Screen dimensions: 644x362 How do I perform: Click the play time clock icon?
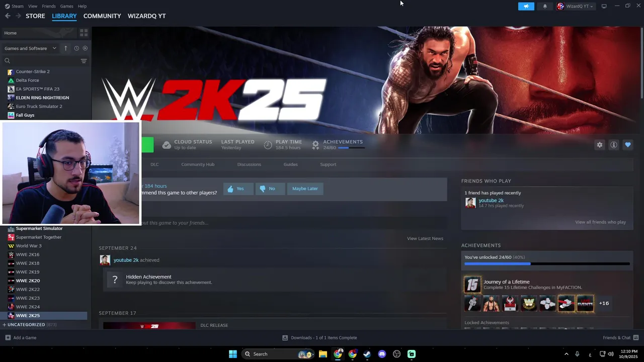[268, 145]
